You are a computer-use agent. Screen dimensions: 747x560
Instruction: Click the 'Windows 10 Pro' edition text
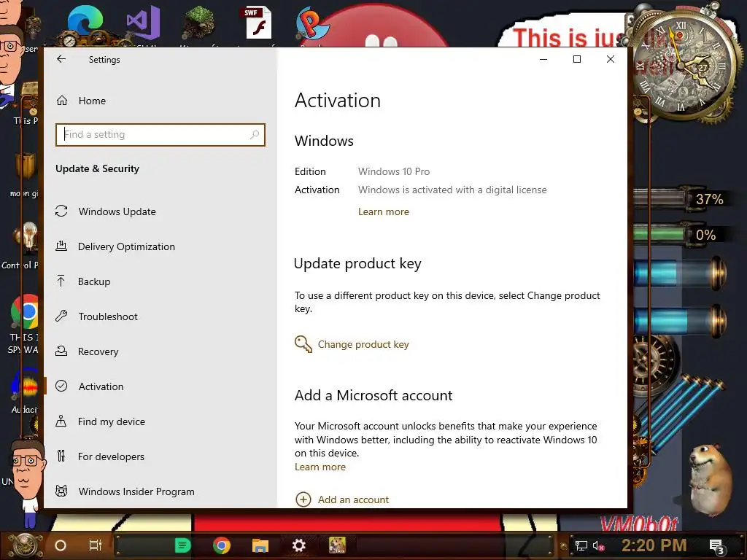(394, 171)
